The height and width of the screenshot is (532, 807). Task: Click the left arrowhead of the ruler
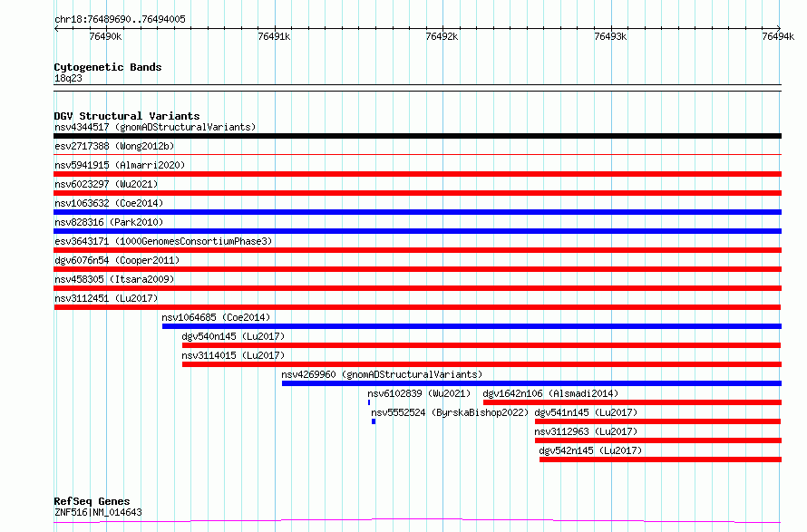56,28
